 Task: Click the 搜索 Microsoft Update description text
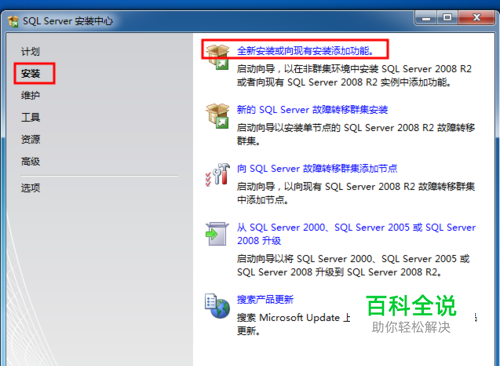coord(293,324)
